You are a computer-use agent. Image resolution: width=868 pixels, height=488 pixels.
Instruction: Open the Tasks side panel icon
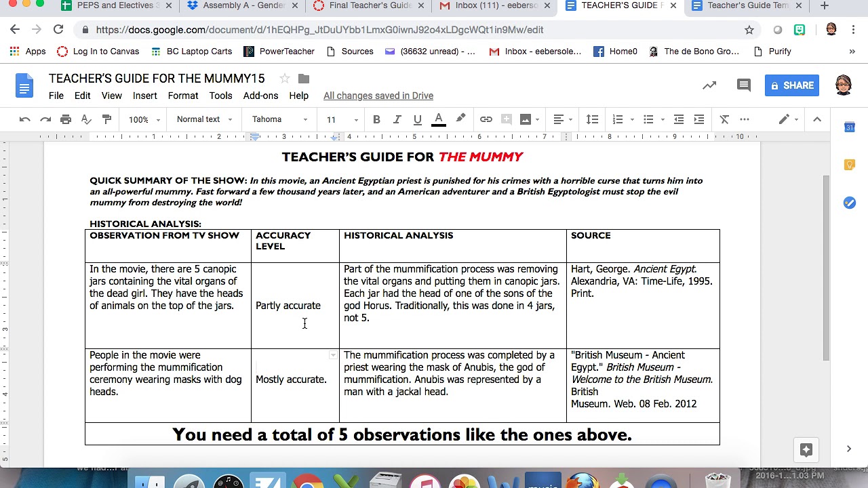click(850, 203)
